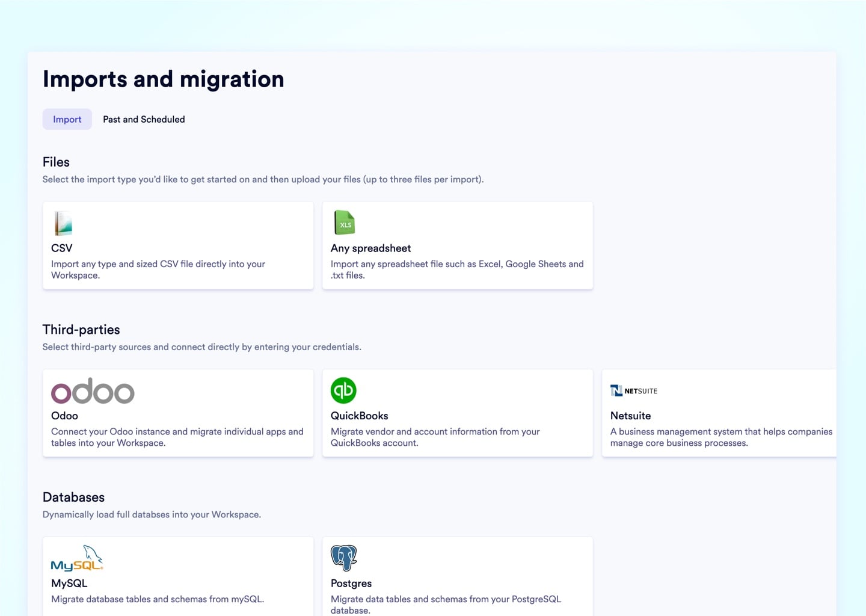Image resolution: width=866 pixels, height=616 pixels.
Task: Switch to the Past and Scheduled tab
Action: [x=144, y=119]
